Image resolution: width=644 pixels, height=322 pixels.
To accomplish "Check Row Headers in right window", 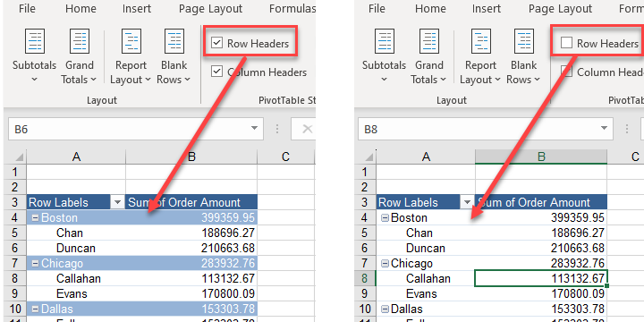I will point(566,43).
